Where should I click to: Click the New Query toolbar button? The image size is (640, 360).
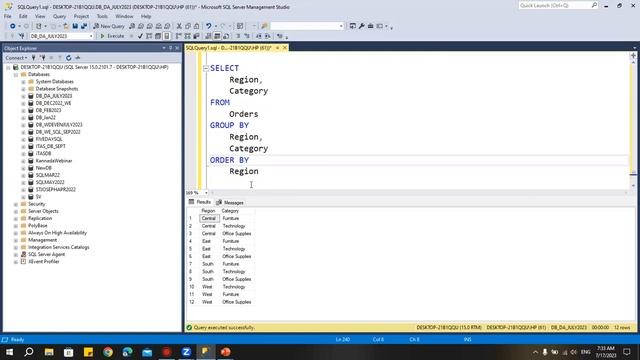point(109,26)
